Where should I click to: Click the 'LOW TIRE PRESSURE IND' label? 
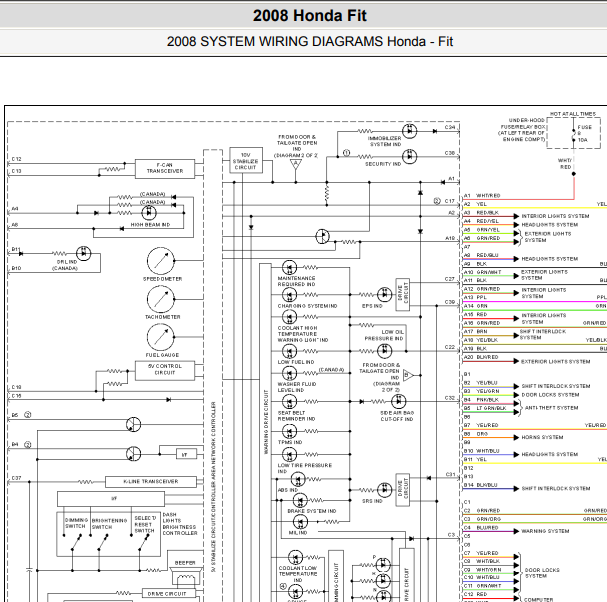click(305, 468)
